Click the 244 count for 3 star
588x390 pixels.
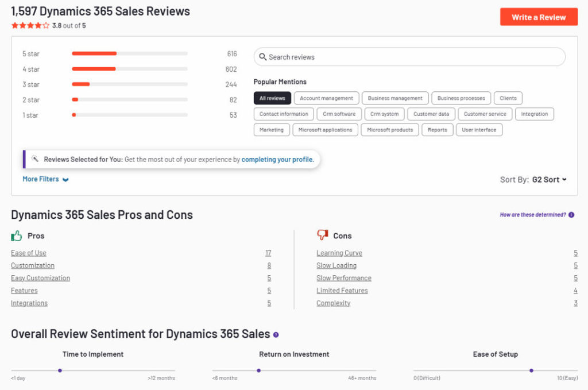pos(231,84)
